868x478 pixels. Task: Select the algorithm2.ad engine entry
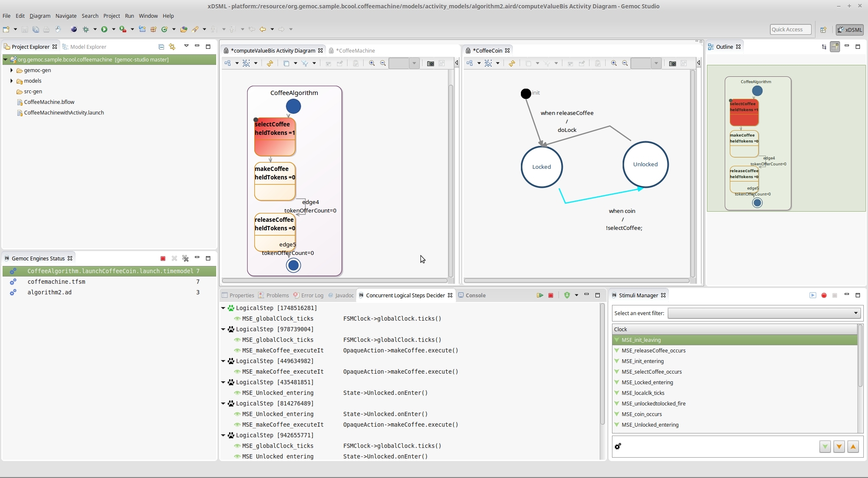pyautogui.click(x=50, y=292)
